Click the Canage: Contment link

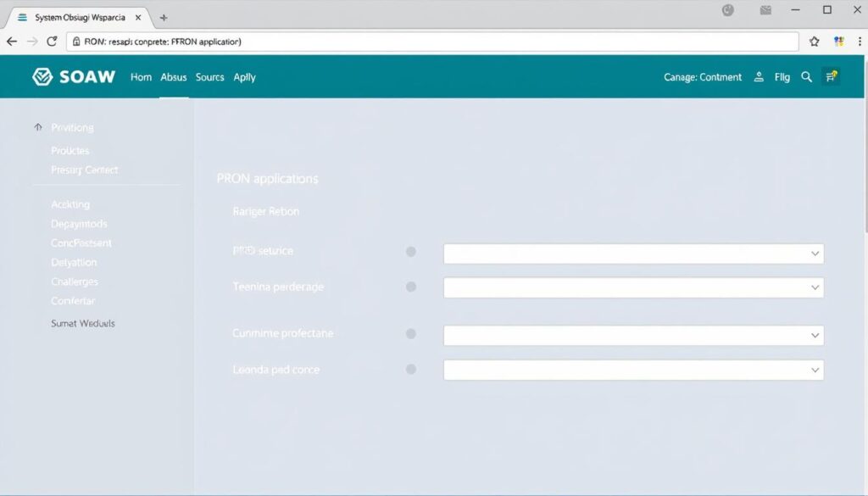pos(702,76)
